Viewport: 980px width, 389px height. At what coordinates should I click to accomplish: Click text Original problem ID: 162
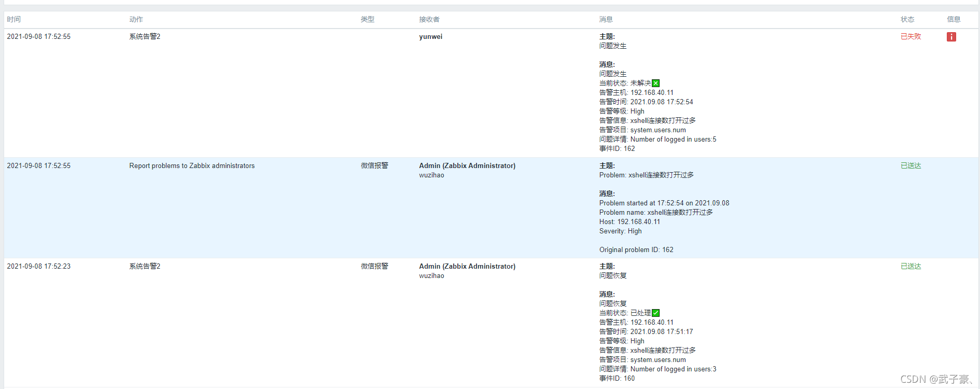point(636,250)
